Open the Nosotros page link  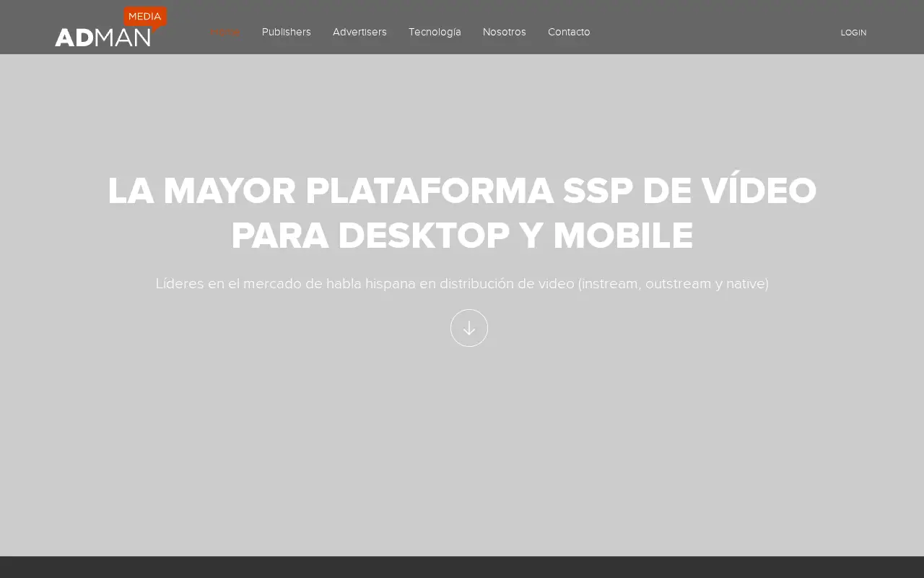(505, 32)
